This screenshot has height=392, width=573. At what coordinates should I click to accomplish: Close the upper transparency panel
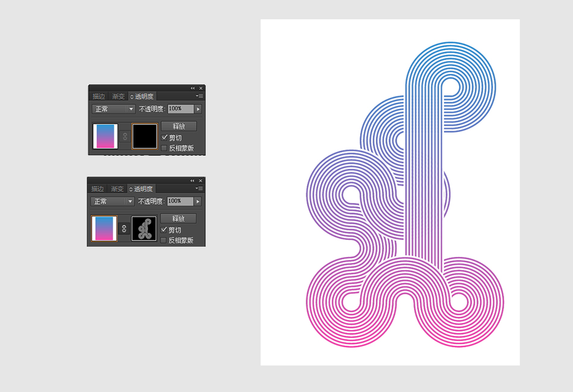(201, 89)
